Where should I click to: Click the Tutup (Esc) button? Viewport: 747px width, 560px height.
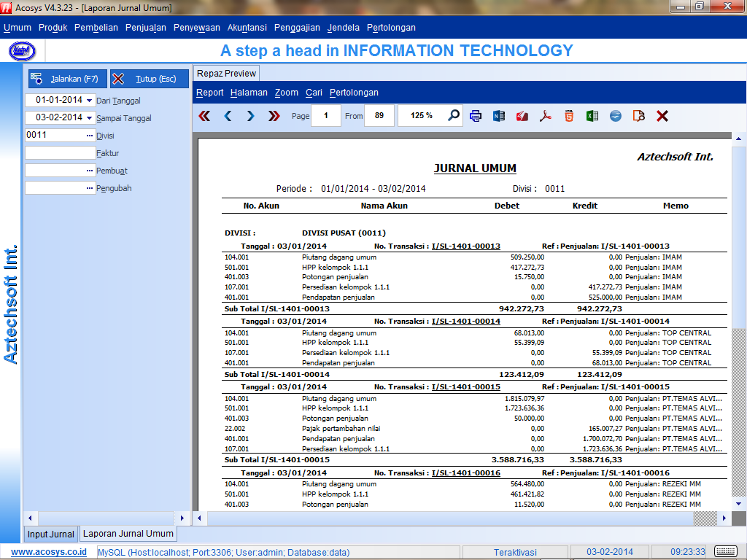[150, 79]
